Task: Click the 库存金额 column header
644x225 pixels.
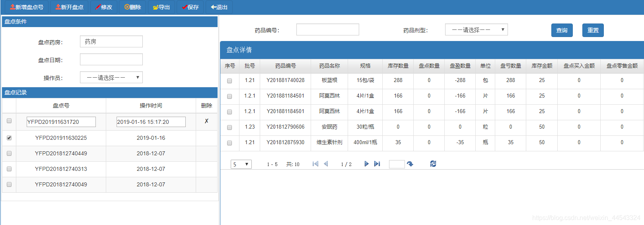Action: [542, 66]
